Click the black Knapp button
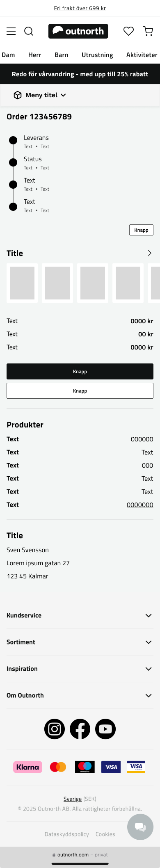160x868 pixels. coord(80,371)
